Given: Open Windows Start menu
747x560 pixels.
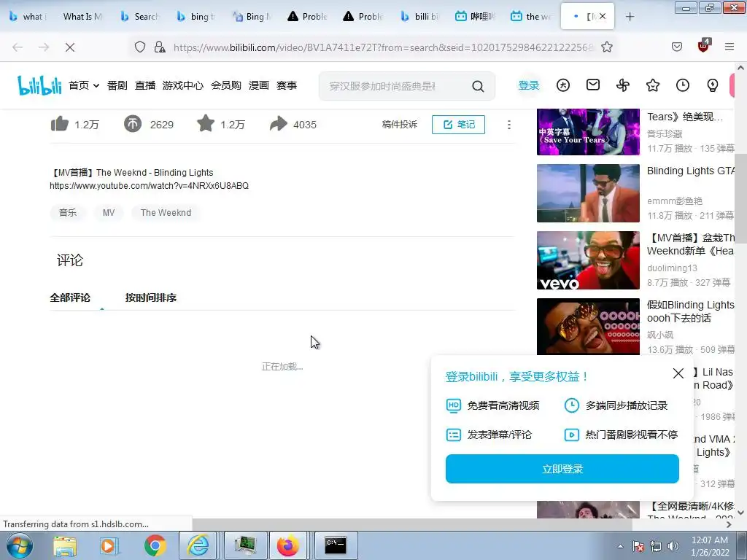Looking at the screenshot, I should point(20,545).
